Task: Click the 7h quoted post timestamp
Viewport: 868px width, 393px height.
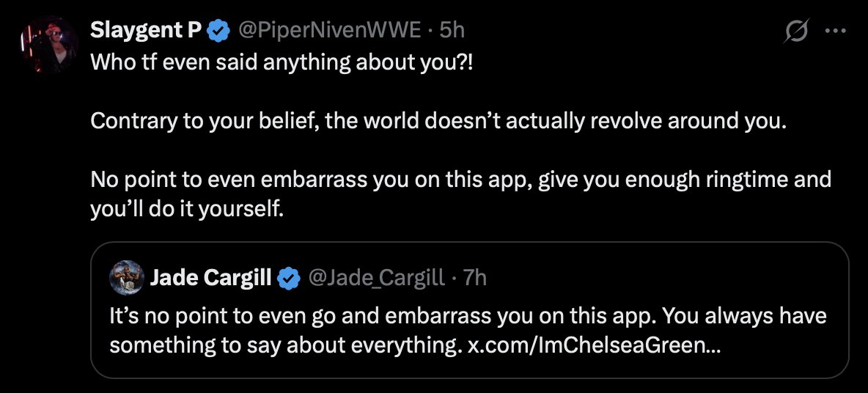Action: click(476, 278)
